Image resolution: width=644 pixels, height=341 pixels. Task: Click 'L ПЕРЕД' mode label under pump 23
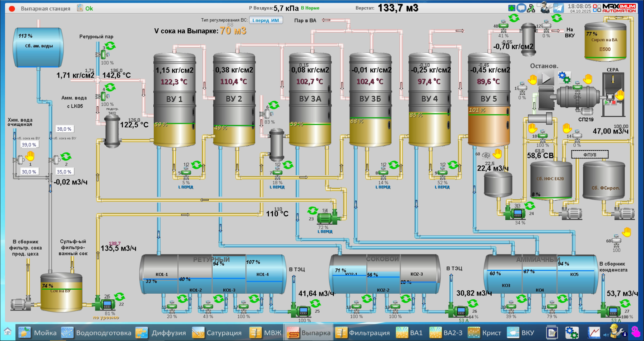point(325,232)
